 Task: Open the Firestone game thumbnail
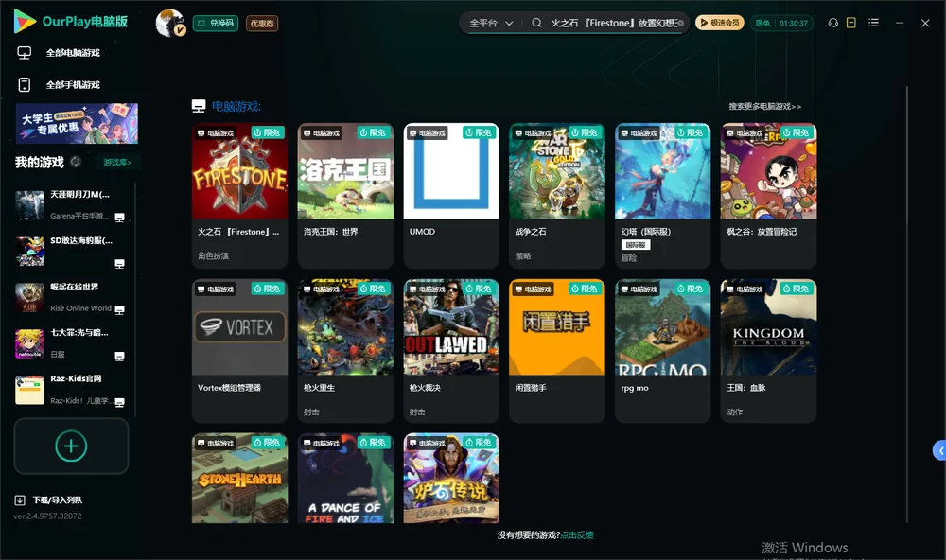239,171
